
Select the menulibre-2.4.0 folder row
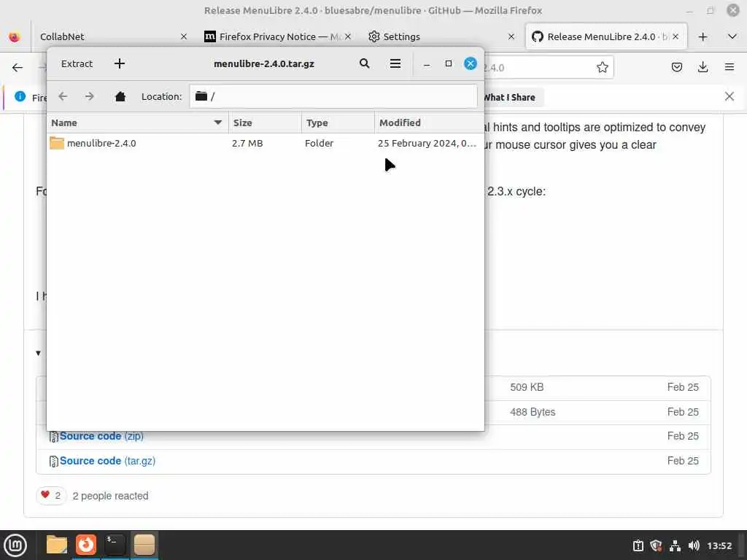coord(265,143)
